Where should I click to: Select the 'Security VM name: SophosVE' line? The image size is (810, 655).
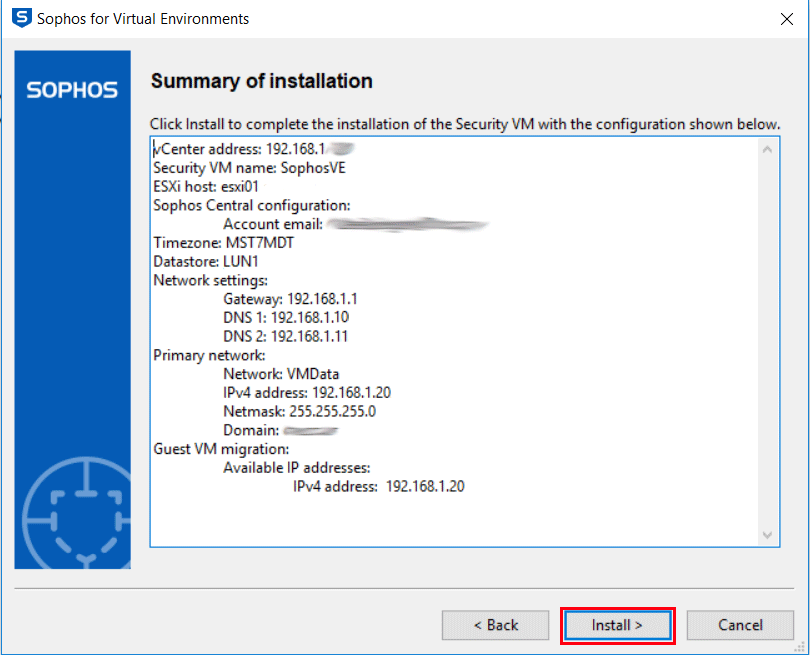[x=250, y=168]
